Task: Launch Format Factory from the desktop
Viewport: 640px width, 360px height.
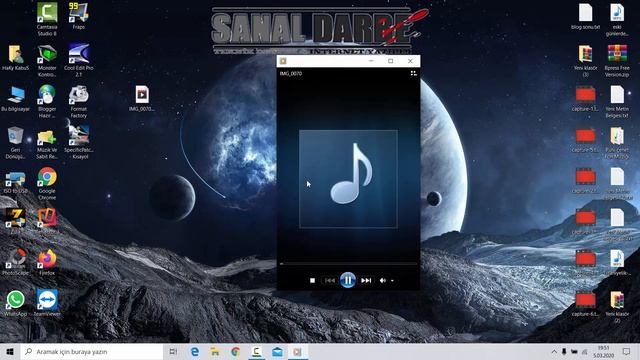Action: tap(78, 102)
